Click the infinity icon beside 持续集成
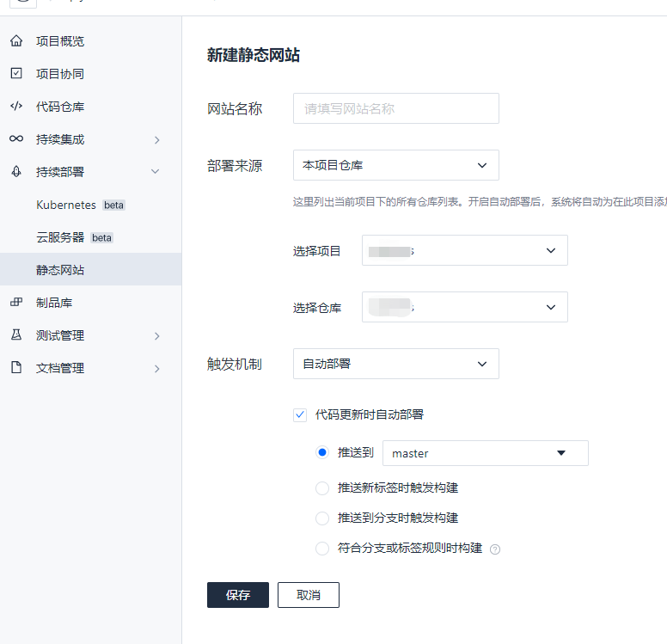The image size is (667, 644). click(x=16, y=139)
